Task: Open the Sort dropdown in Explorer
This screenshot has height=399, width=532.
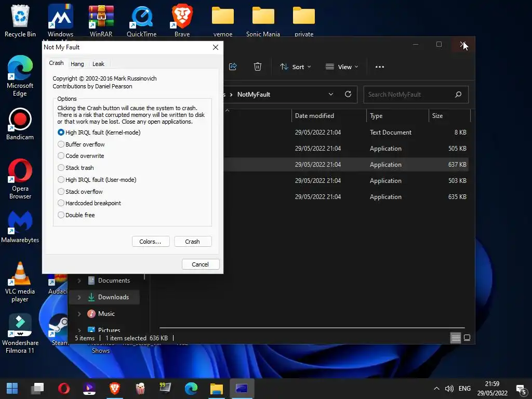Action: pyautogui.click(x=295, y=66)
